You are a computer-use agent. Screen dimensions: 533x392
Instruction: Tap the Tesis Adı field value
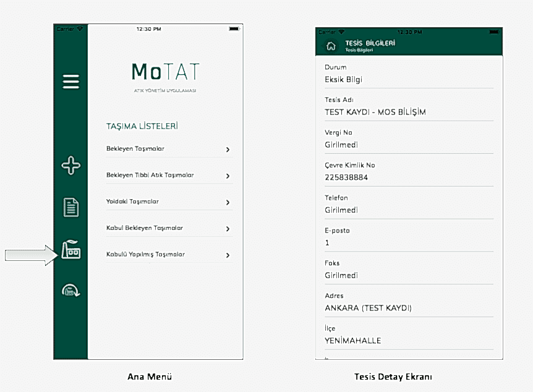375,113
